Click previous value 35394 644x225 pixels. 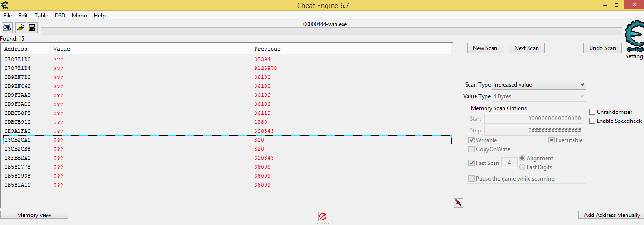click(262, 60)
